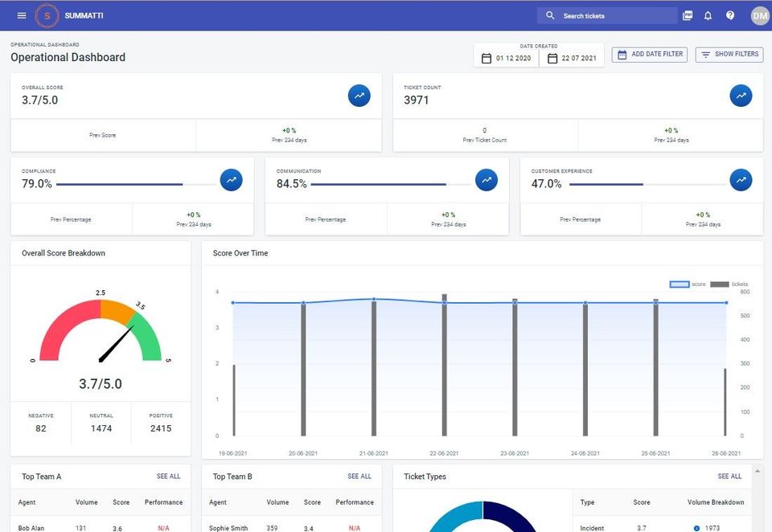The height and width of the screenshot is (532, 772).
Task: Click the calendar icon beside 22 07 2021
Action: pyautogui.click(x=552, y=58)
